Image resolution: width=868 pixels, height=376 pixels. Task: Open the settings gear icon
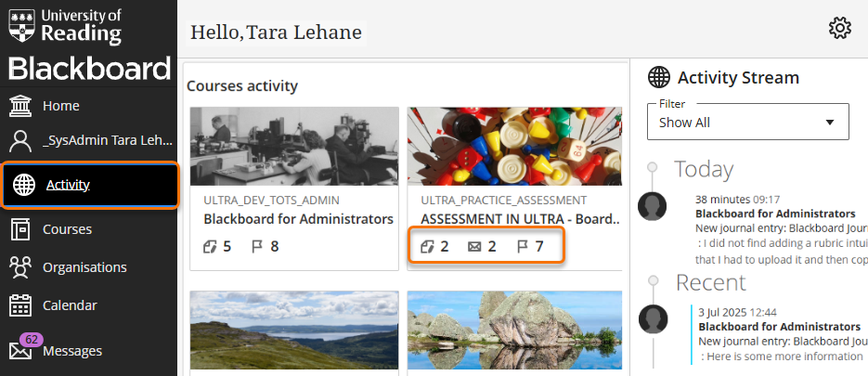[x=840, y=29]
